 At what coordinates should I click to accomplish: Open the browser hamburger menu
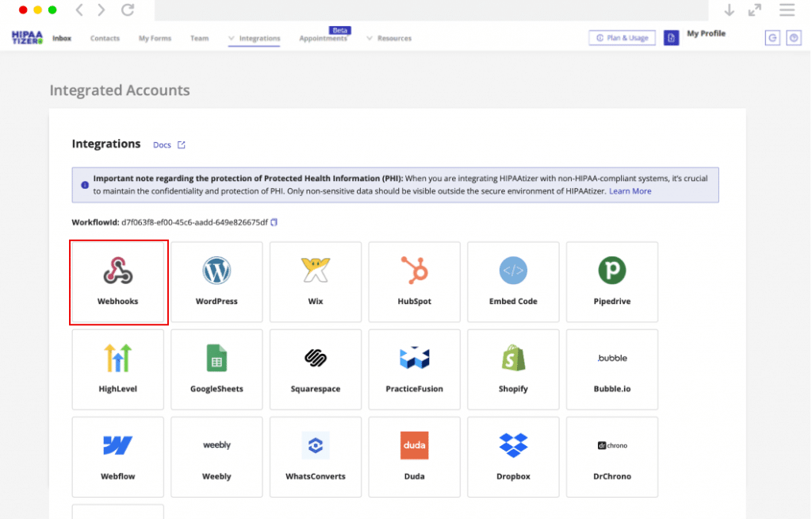(787, 10)
